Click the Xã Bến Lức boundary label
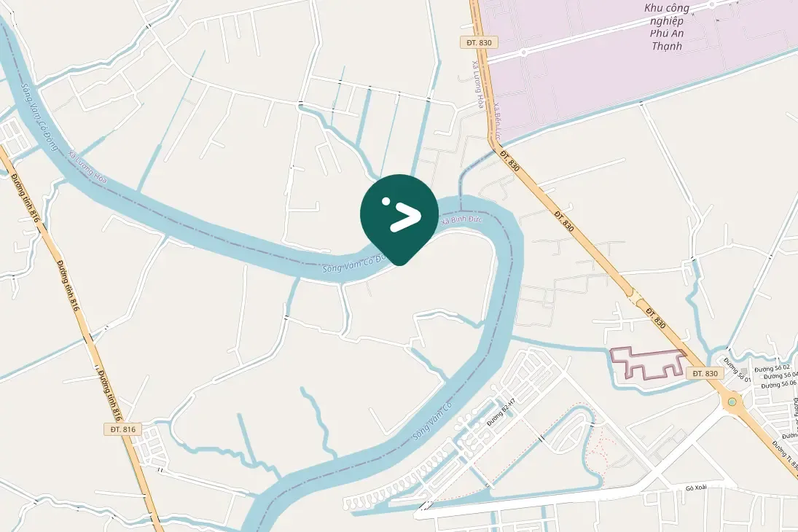 point(497,122)
